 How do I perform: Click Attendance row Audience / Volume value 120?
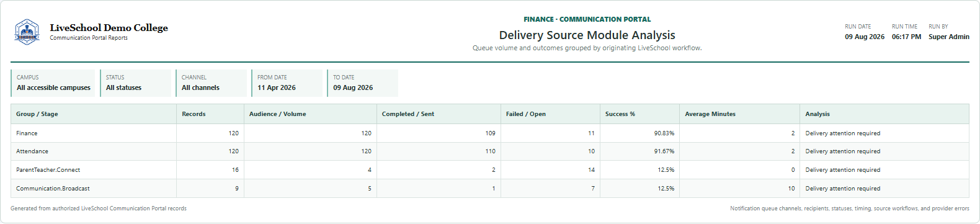click(x=367, y=151)
